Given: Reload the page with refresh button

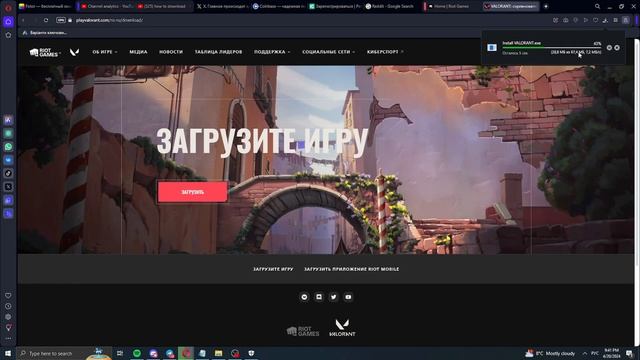Looking at the screenshot, I should [46, 20].
